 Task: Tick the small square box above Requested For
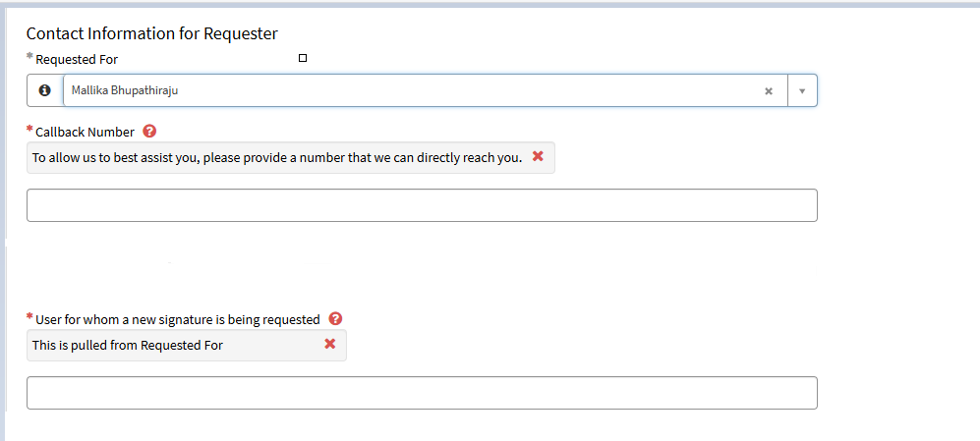pyautogui.click(x=303, y=58)
